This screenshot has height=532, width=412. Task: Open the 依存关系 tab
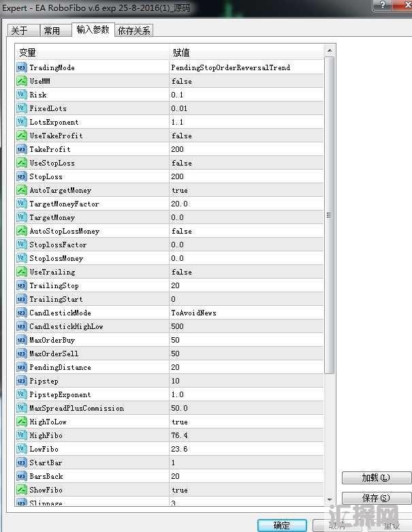[134, 31]
